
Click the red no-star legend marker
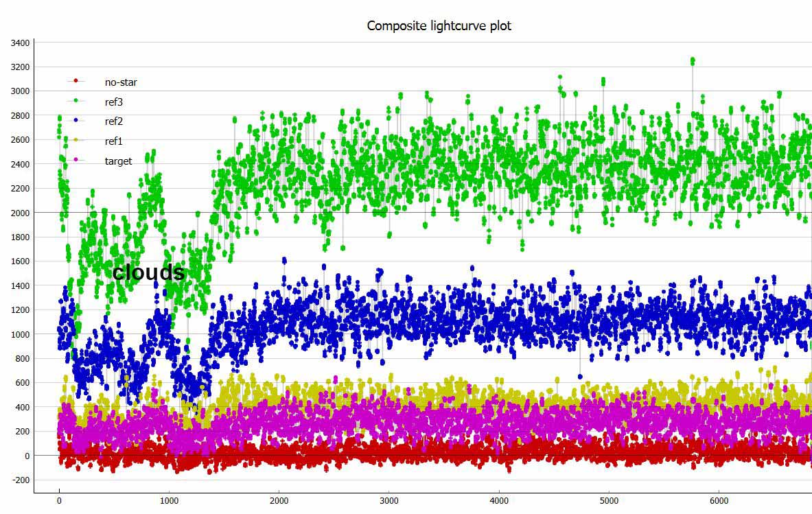(76, 81)
